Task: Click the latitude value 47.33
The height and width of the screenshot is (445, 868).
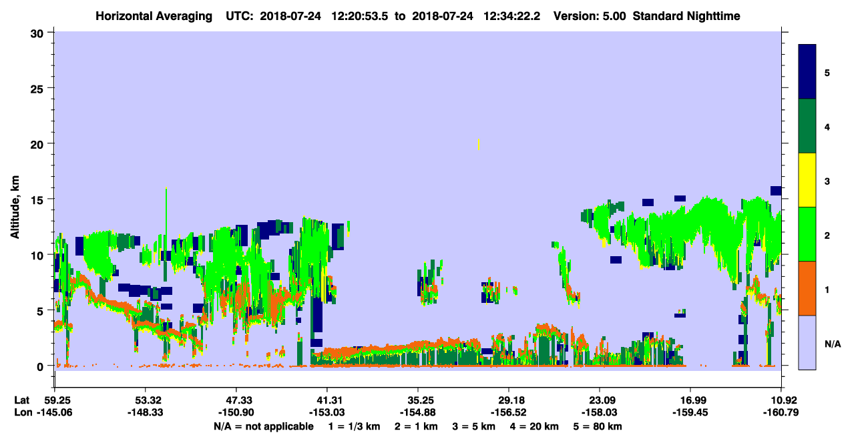Action: [x=236, y=400]
